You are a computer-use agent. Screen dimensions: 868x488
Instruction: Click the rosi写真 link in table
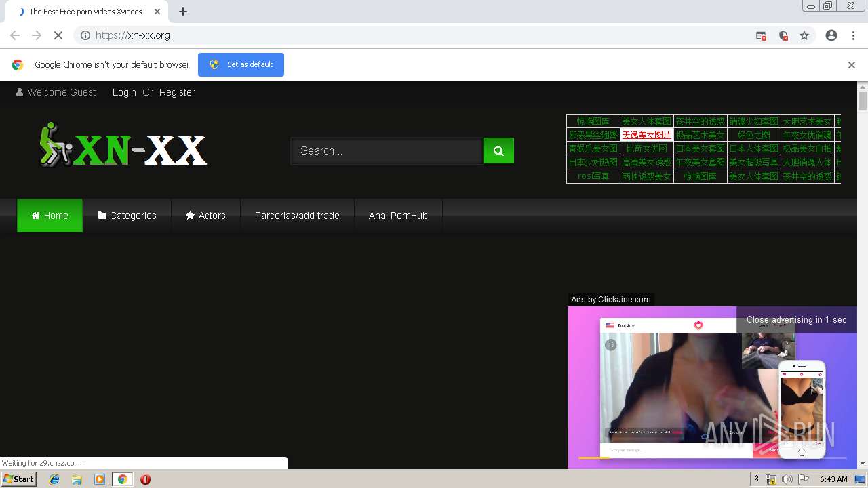click(593, 176)
